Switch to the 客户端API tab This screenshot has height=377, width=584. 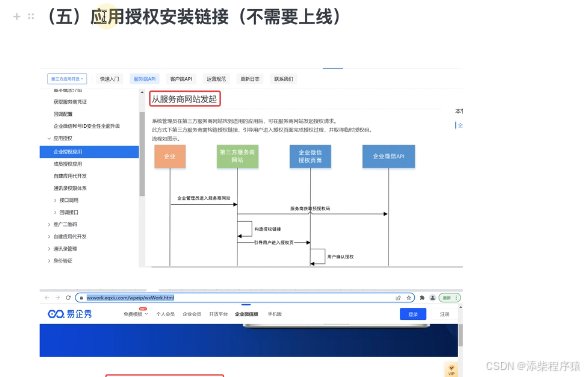point(181,79)
